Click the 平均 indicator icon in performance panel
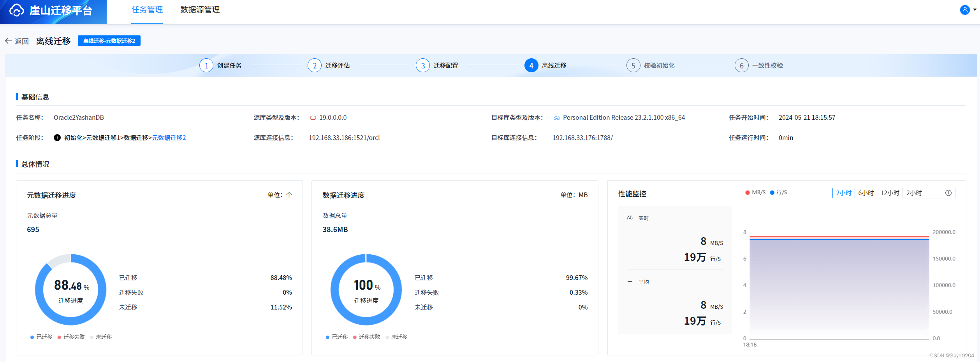The image size is (980, 362). tap(629, 282)
